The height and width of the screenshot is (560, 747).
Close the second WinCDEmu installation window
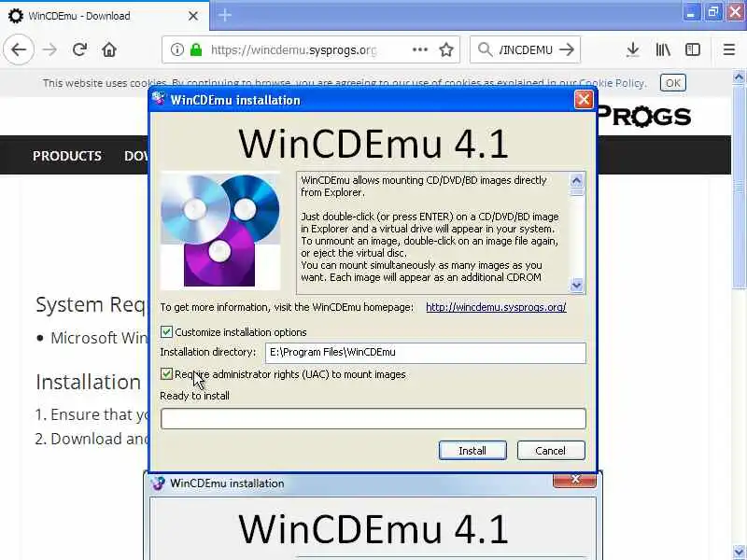pos(574,480)
